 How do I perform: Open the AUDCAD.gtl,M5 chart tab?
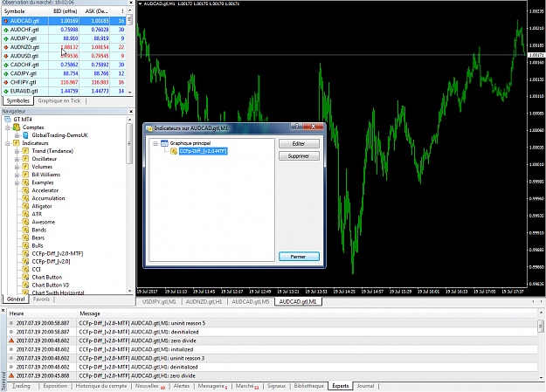tap(251, 302)
